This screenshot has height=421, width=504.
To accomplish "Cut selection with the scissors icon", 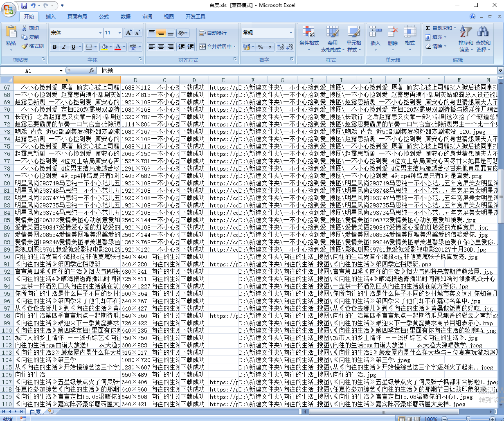I will [x=25, y=28].
